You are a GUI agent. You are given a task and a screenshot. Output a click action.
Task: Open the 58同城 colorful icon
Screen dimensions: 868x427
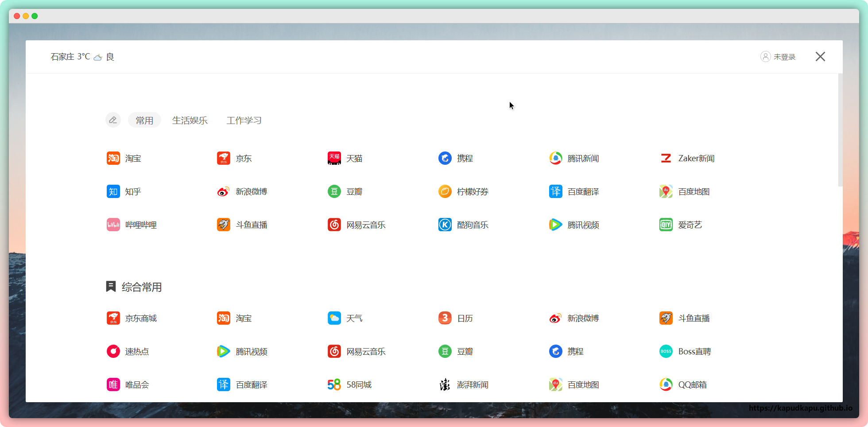click(334, 385)
